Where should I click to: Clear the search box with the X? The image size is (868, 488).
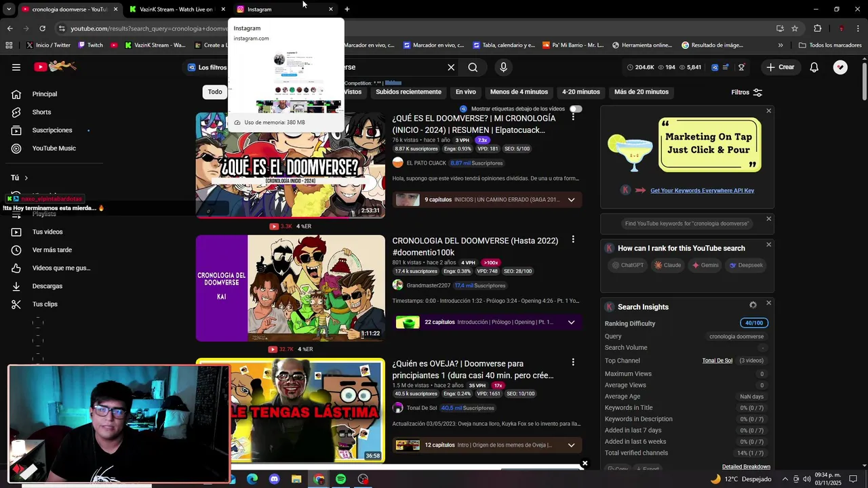(451, 67)
